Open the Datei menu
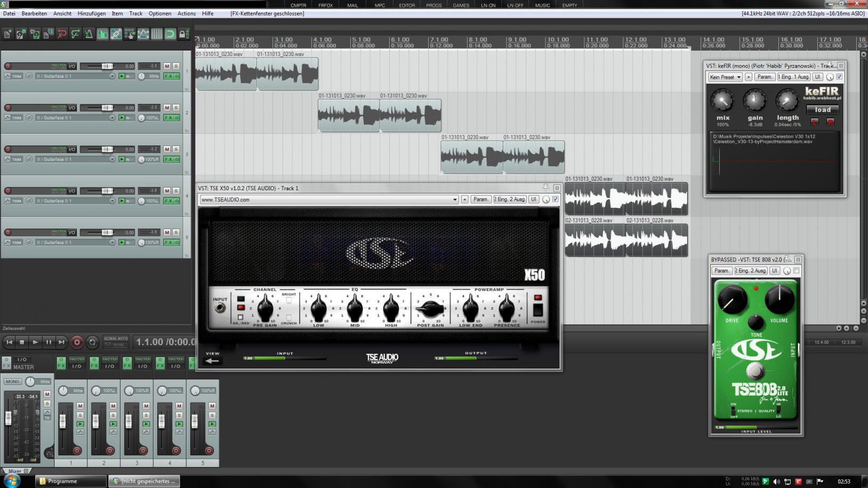The height and width of the screenshot is (488, 868). click(x=9, y=13)
